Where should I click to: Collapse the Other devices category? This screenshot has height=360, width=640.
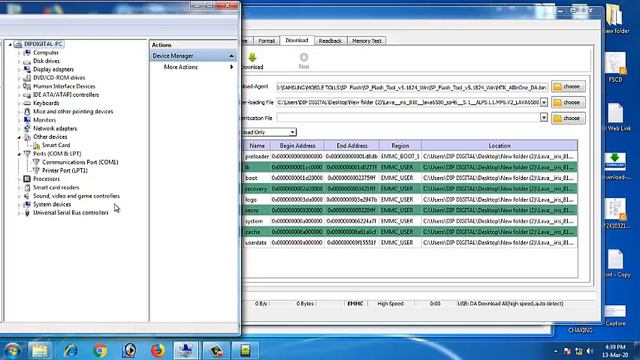tap(19, 137)
